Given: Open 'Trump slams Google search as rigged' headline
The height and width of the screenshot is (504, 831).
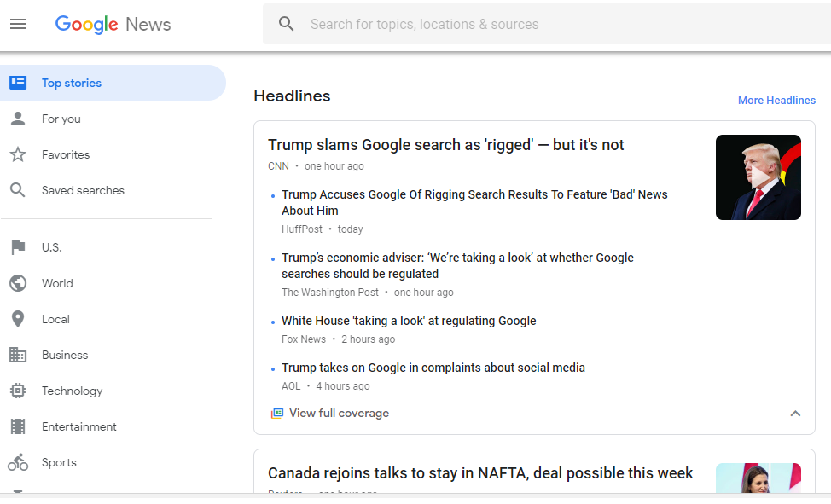Looking at the screenshot, I should [445, 145].
